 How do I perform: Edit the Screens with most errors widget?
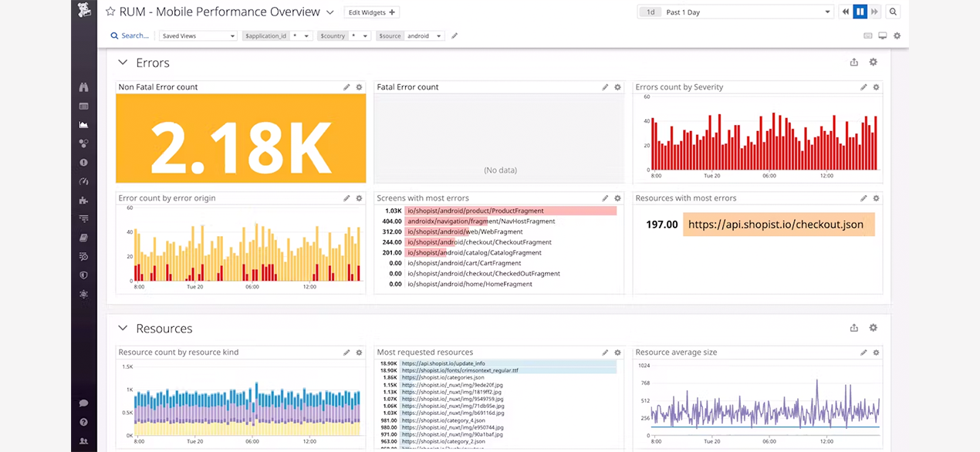pos(606,198)
